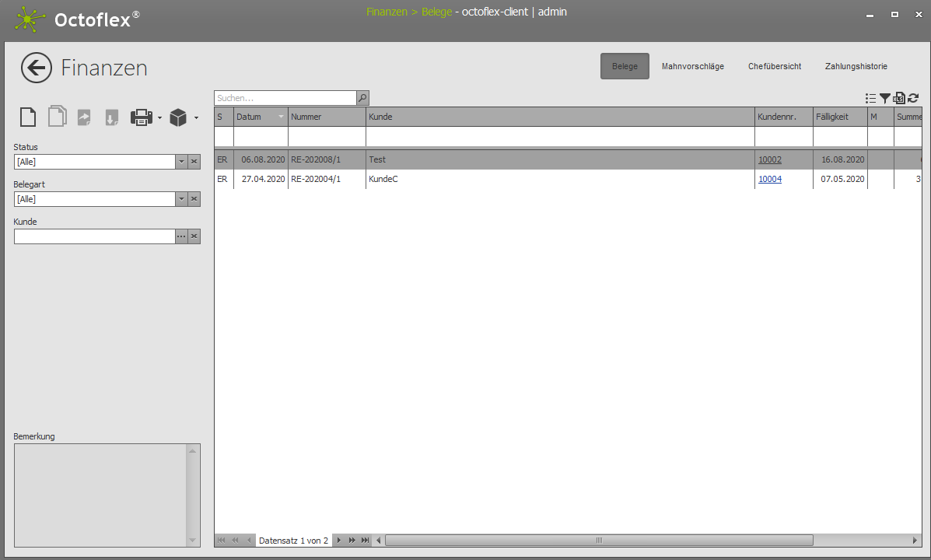Create a new document with blank page icon
Image resolution: width=931 pixels, height=560 pixels.
pos(28,117)
